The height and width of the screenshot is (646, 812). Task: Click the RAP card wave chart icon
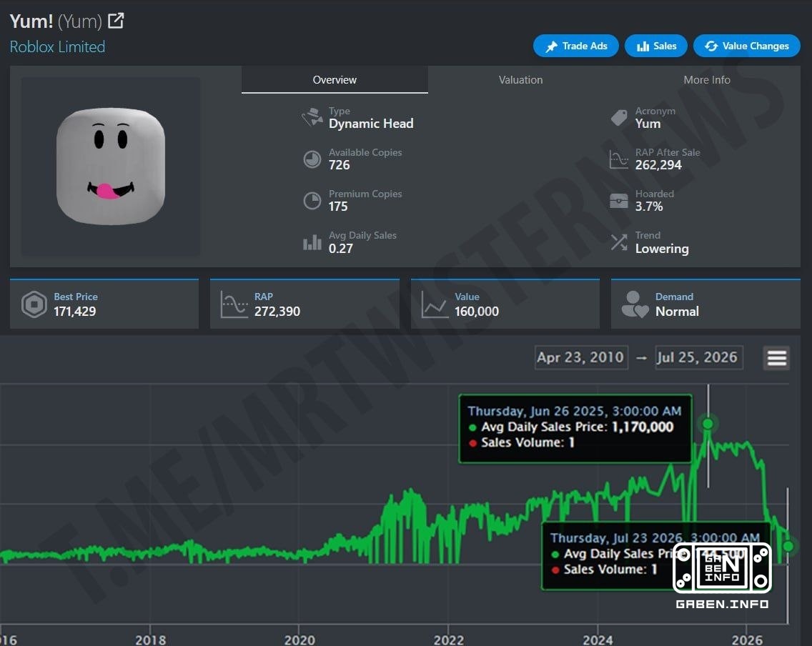click(x=234, y=304)
